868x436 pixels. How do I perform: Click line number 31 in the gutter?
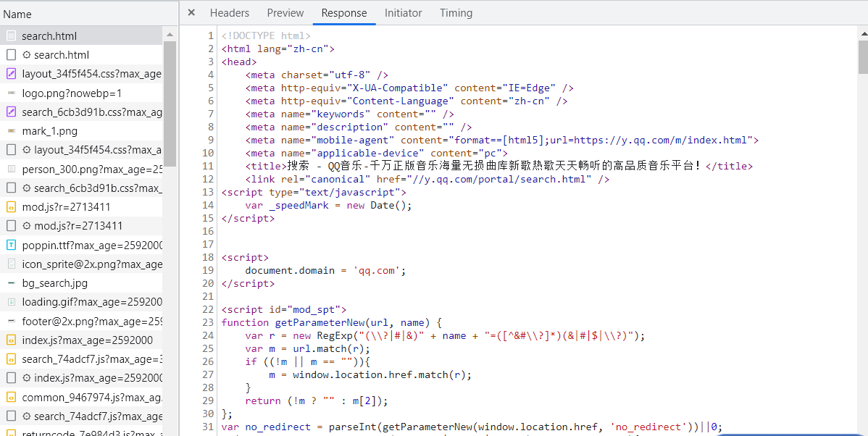click(x=208, y=427)
